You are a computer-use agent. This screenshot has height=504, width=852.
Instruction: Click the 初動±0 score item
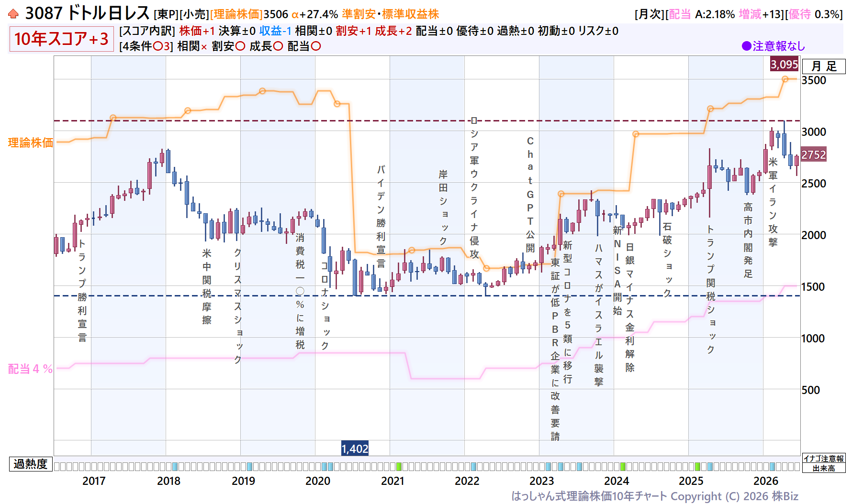click(x=556, y=31)
